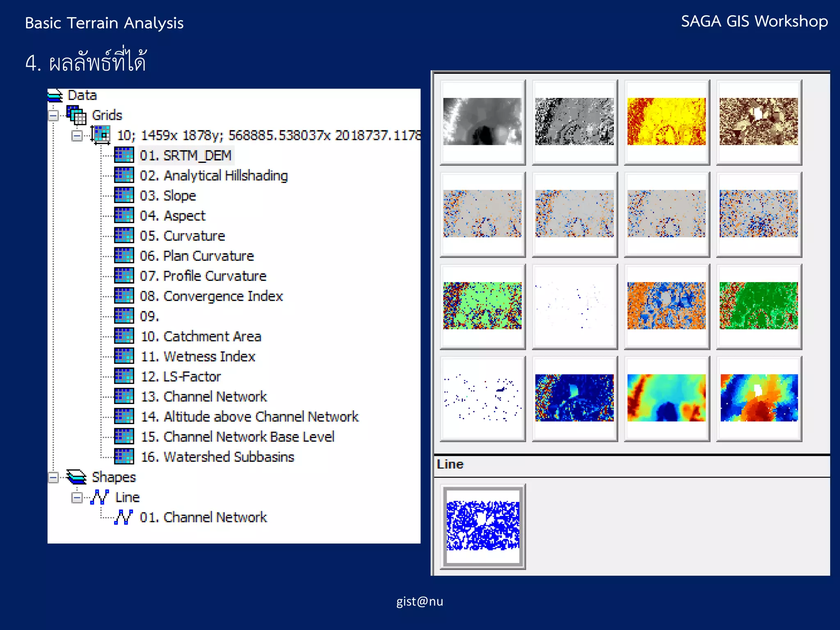Viewport: 840px width, 630px height.
Task: Click the Data root node icon
Action: (x=55, y=96)
